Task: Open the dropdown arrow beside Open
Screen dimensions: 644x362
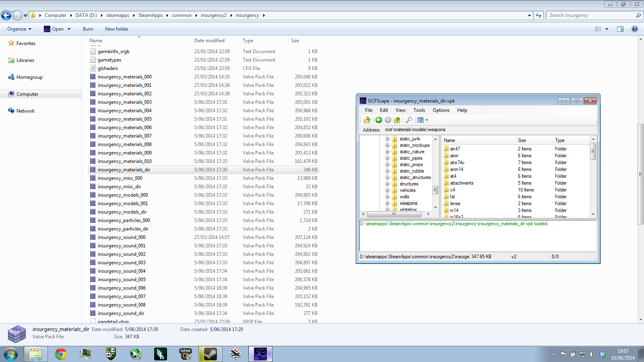Action: [69, 29]
